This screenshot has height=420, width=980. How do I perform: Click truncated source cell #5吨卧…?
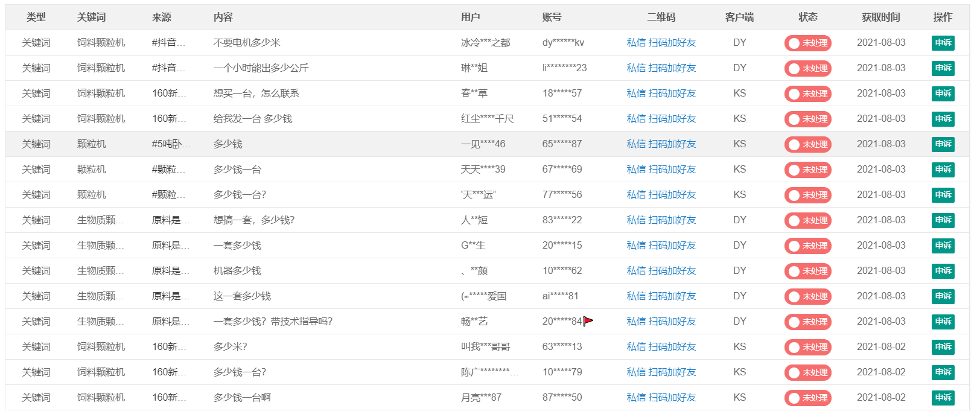pyautogui.click(x=171, y=144)
